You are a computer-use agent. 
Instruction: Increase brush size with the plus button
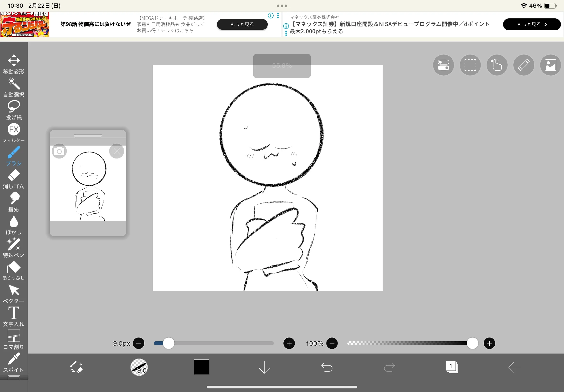tap(289, 343)
